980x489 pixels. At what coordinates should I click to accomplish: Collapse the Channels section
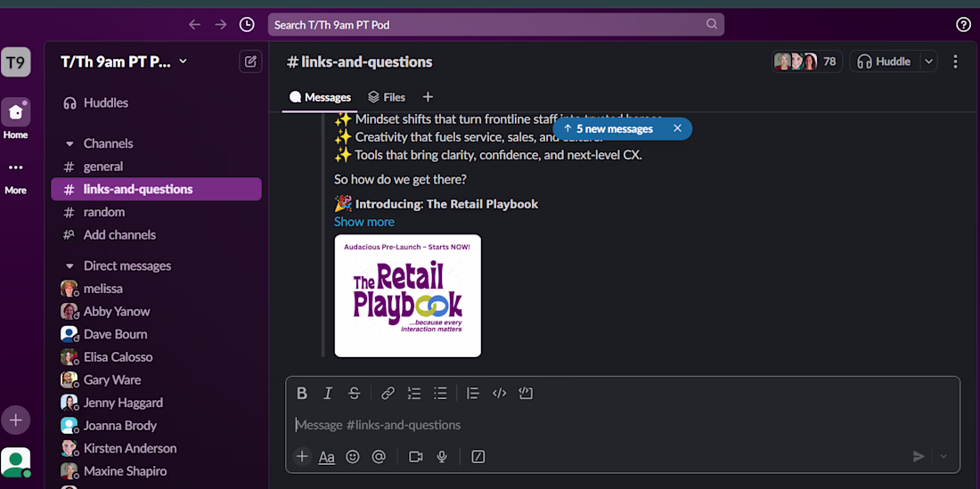(70, 143)
